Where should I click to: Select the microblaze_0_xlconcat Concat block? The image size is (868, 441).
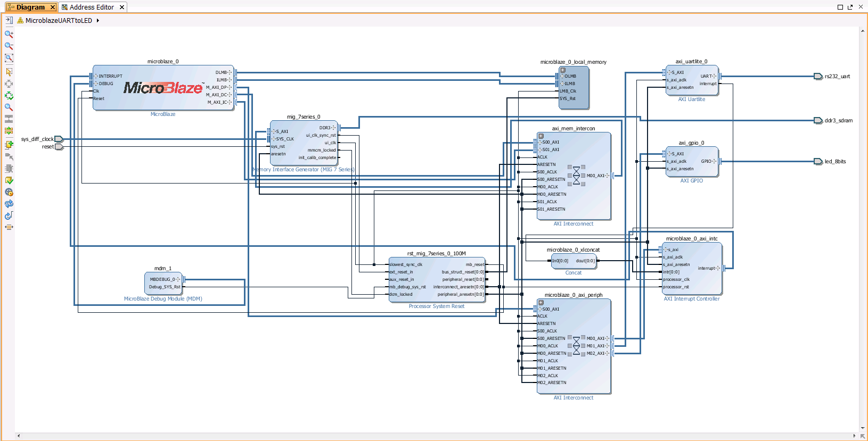pyautogui.click(x=574, y=261)
